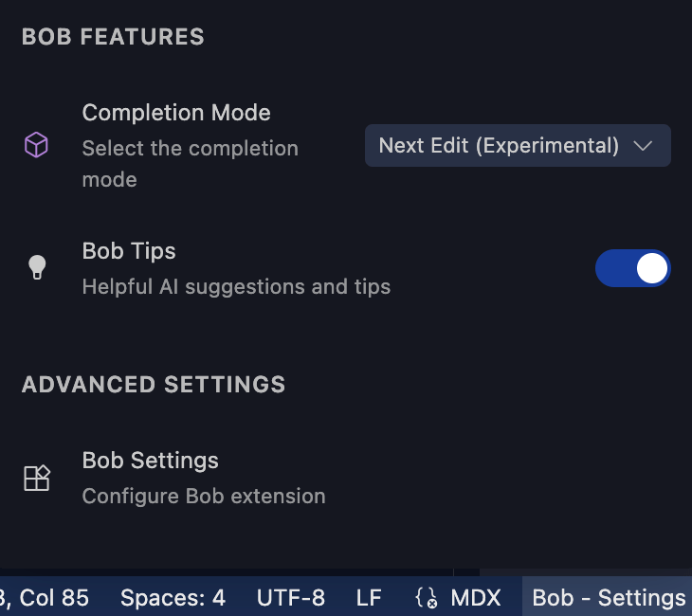
Task: Open the Next Edit (Experimental) dropdown
Action: tap(517, 146)
